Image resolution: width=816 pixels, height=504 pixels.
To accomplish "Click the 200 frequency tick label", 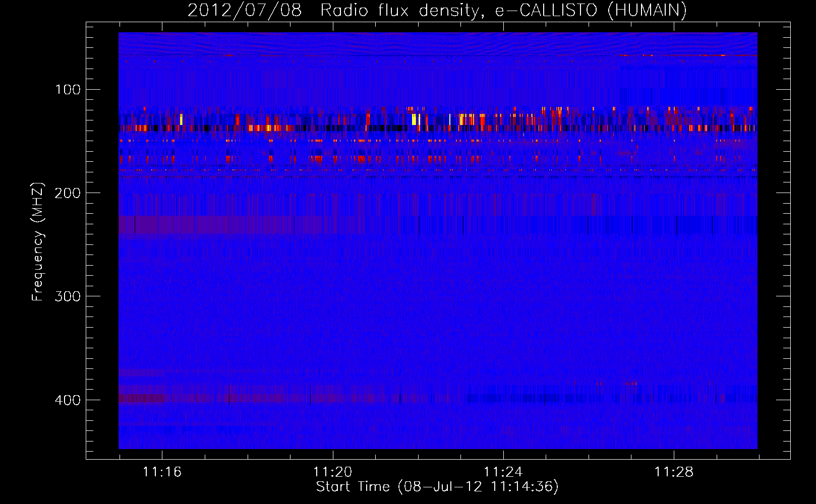I will pos(68,193).
